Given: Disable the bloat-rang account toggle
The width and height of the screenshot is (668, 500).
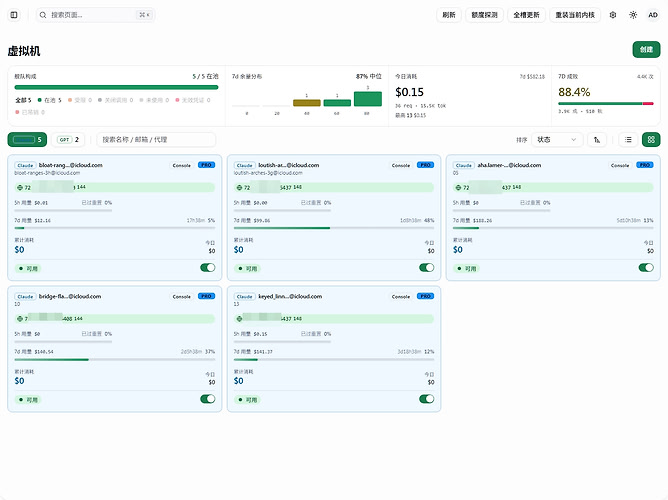Looking at the screenshot, I should coord(207,267).
